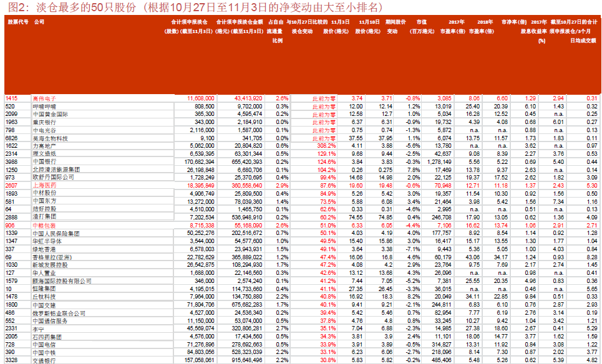Select amount 360,558,640 in 上海医药 row
Viewport: 602px width, 364px height.
coord(247,186)
